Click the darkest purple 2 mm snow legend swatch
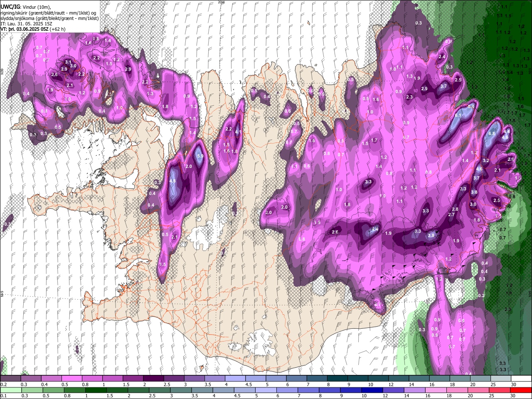Viewport: 532px width, 399px height. click(x=153, y=379)
